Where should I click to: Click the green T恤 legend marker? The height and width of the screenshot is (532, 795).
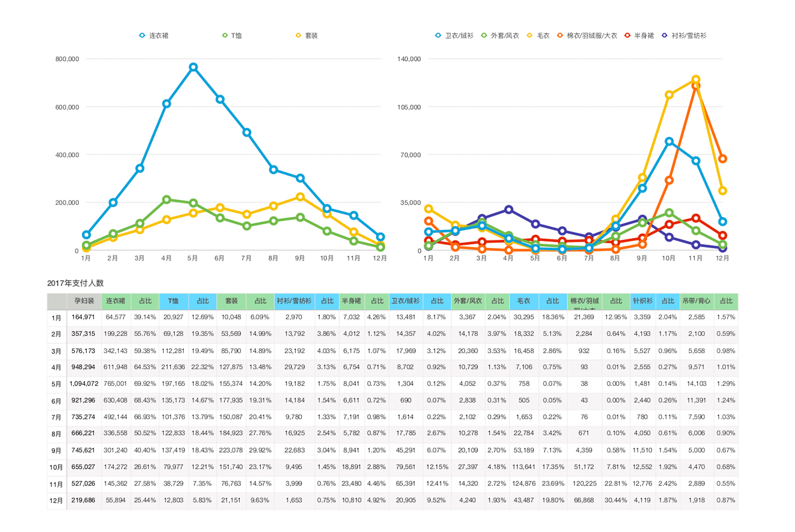(x=225, y=36)
